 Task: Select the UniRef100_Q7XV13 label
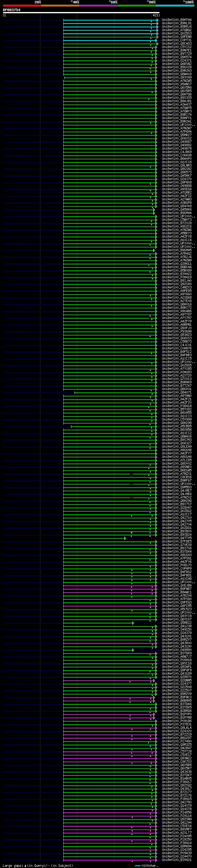[177, 379]
